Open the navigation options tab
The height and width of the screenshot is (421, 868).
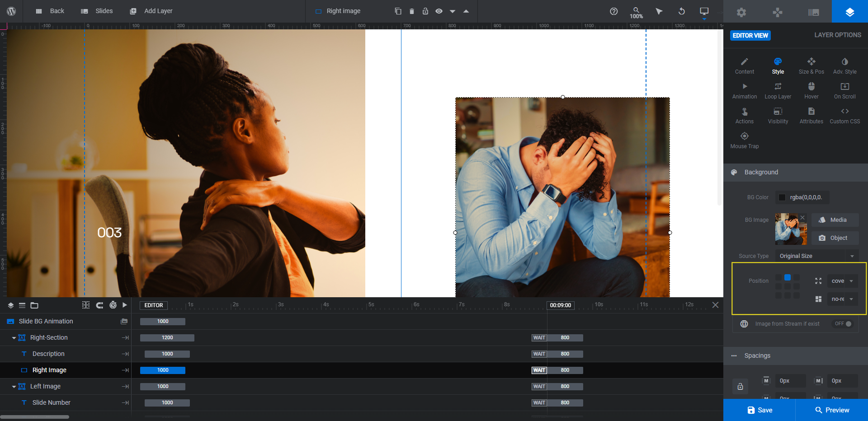tap(778, 12)
